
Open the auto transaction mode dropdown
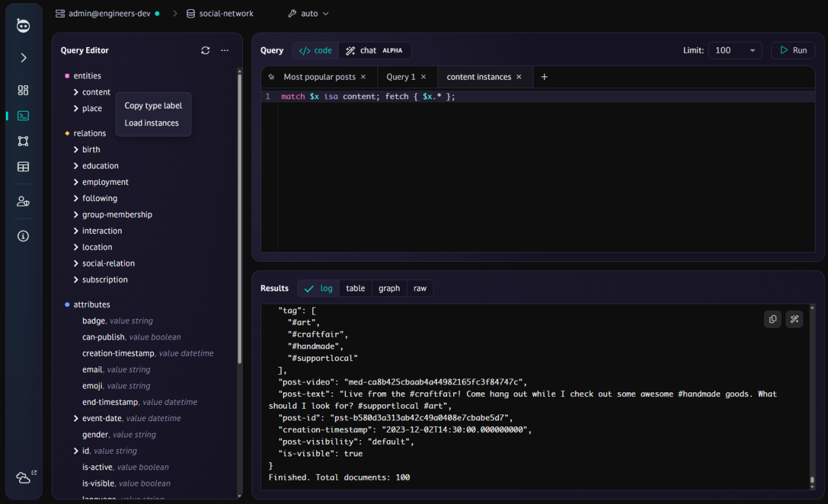point(308,13)
